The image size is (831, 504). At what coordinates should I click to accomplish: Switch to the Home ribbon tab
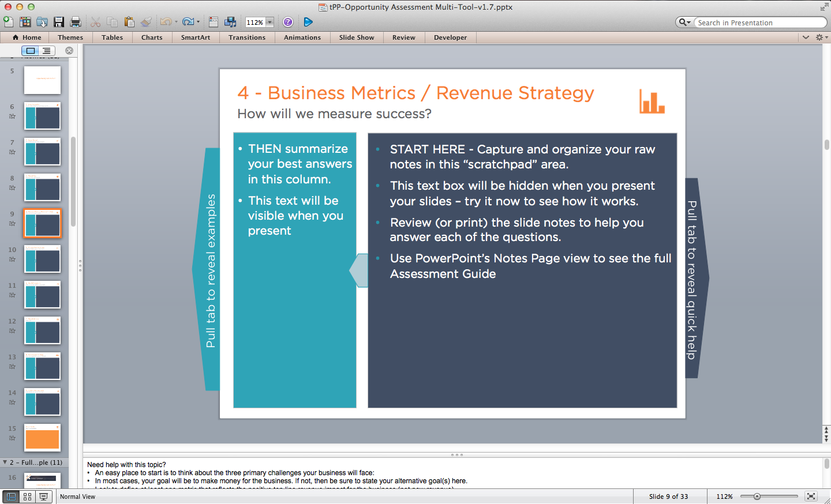[x=27, y=37]
